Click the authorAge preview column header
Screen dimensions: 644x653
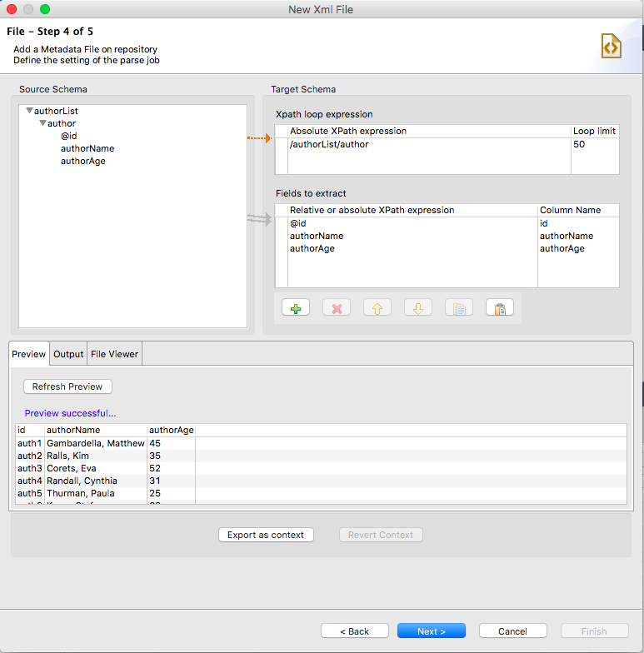point(172,430)
